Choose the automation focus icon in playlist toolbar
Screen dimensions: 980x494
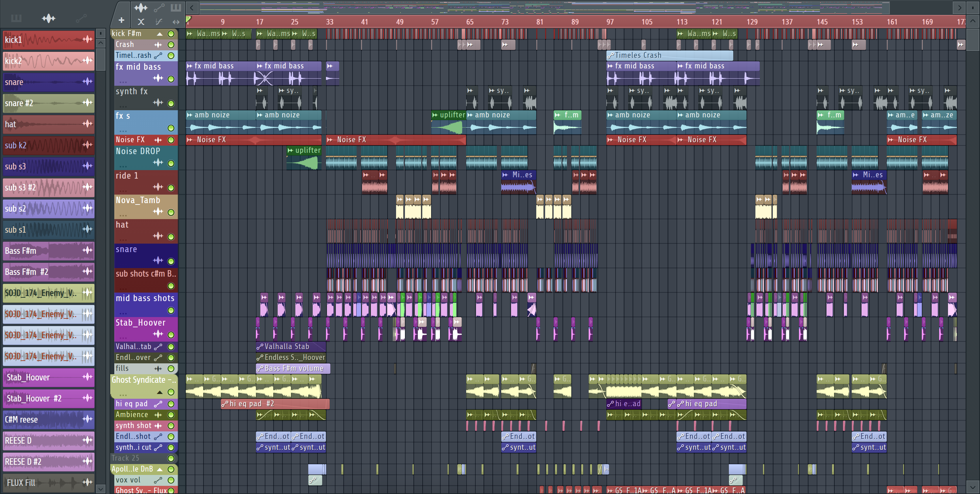(159, 7)
